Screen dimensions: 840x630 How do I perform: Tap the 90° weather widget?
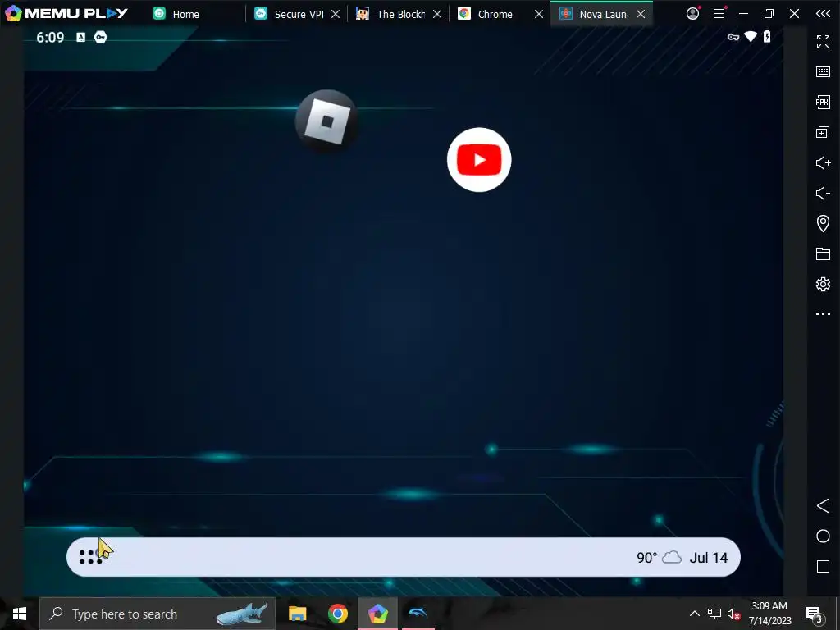659,558
